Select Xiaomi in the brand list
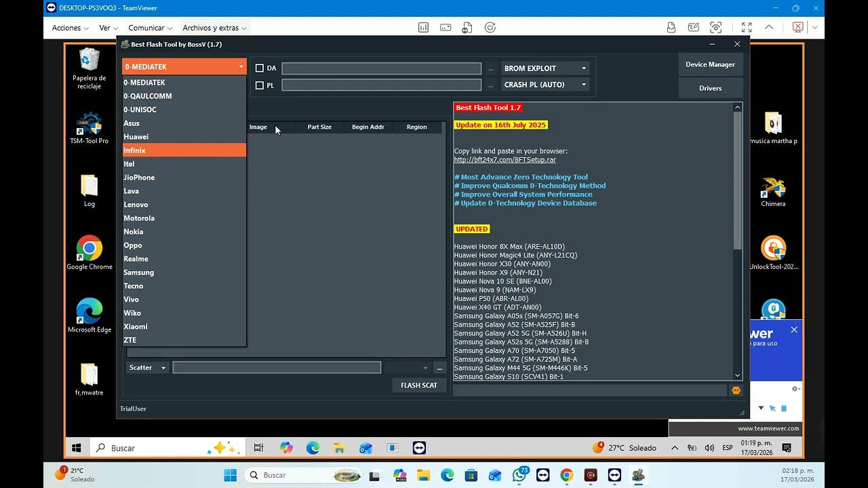This screenshot has height=488, width=868. tap(184, 327)
